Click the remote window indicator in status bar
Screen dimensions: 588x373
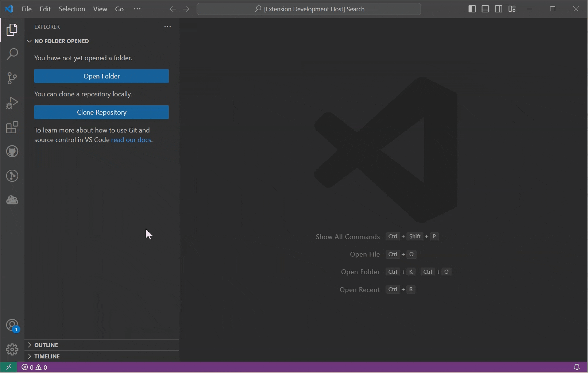8,367
